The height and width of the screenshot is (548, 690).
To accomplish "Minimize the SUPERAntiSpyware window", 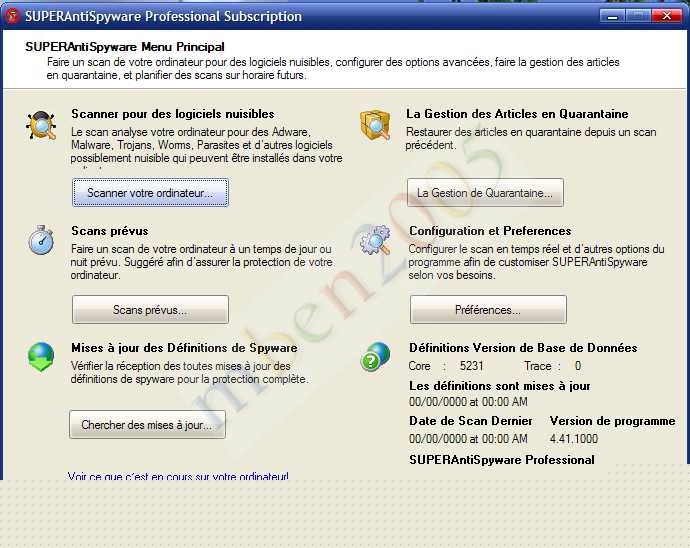I will tap(612, 16).
